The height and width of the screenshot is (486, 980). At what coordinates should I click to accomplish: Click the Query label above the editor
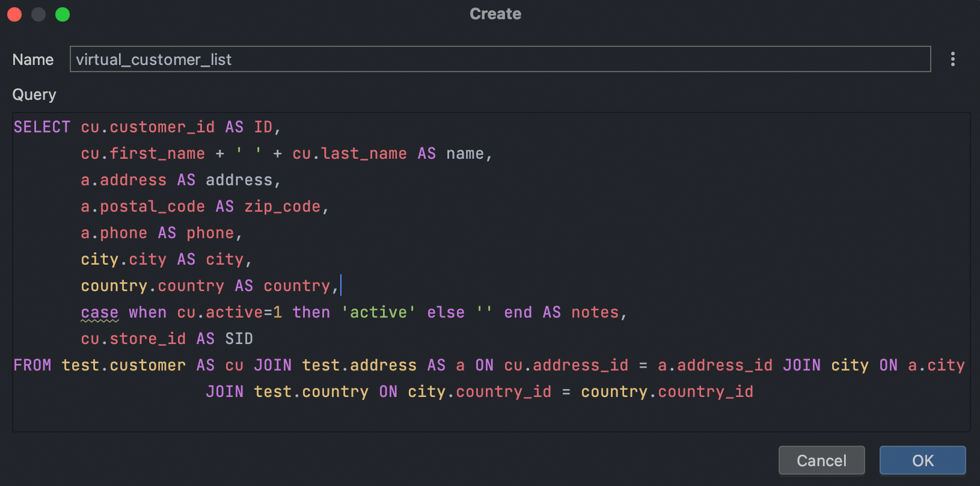(34, 94)
